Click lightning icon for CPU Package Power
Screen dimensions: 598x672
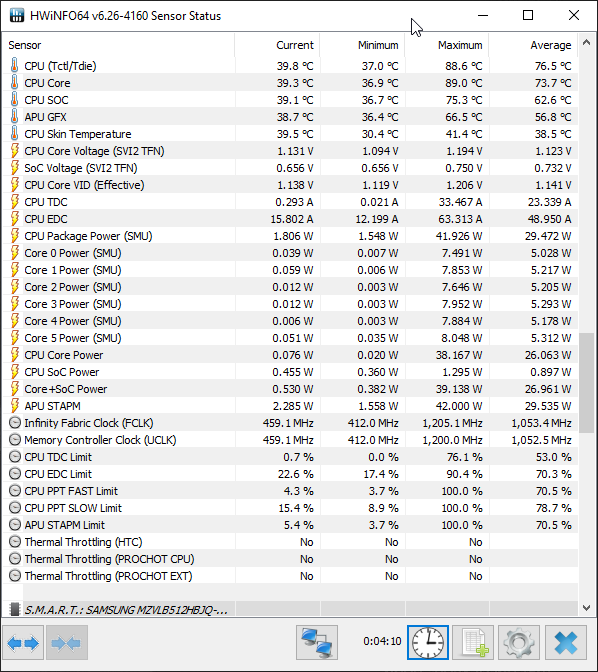pyautogui.click(x=15, y=236)
